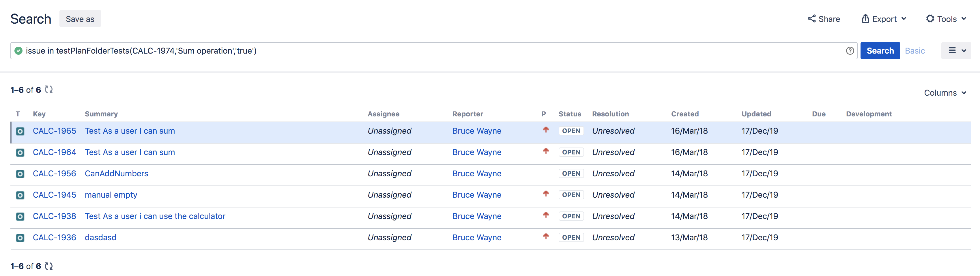Viewport: 980px width, 276px height.
Task: Click issue type icon for CALC-1945
Action: (20, 195)
